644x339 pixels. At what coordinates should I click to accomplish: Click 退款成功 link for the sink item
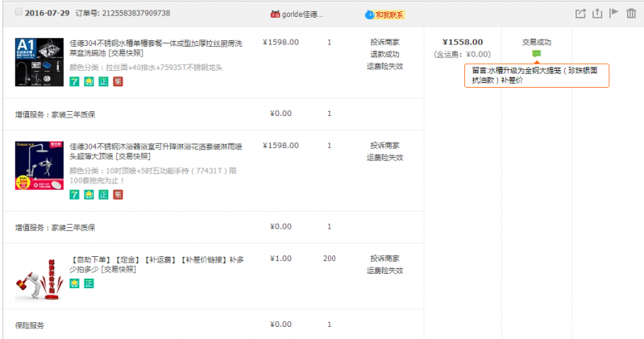[x=384, y=54]
